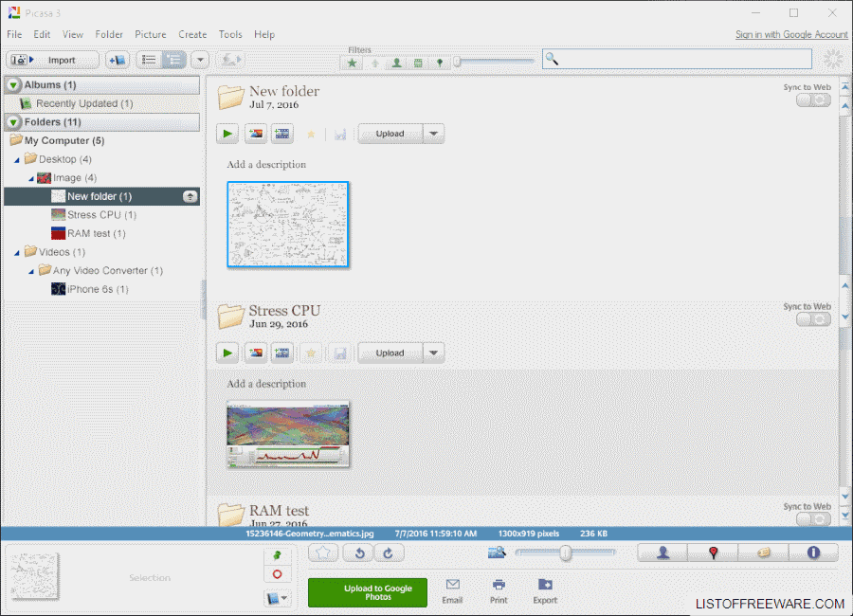Filter to photos with geotags
This screenshot has height=616, width=853.
coord(440,63)
